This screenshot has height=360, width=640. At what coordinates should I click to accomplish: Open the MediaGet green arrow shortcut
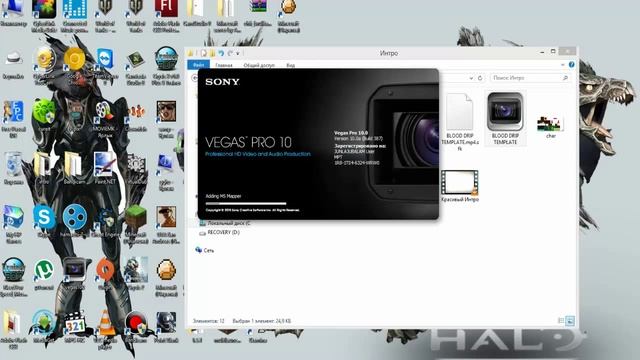44,322
